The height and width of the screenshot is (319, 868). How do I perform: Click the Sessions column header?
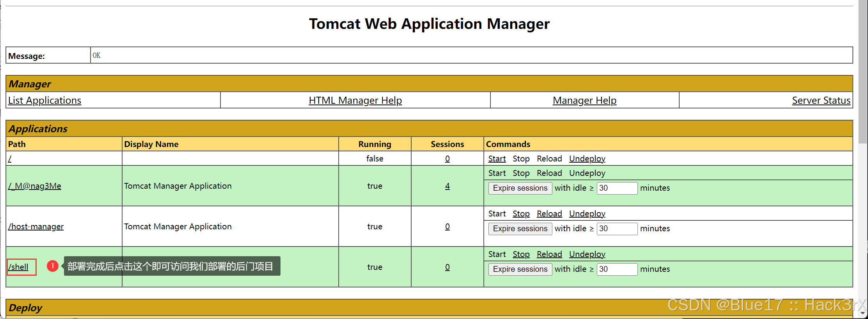(447, 144)
